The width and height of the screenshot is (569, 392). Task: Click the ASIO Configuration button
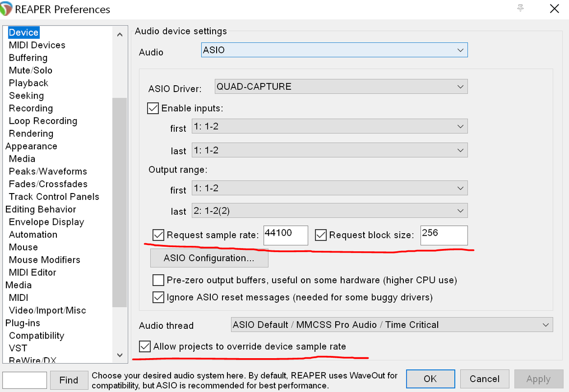(x=209, y=258)
